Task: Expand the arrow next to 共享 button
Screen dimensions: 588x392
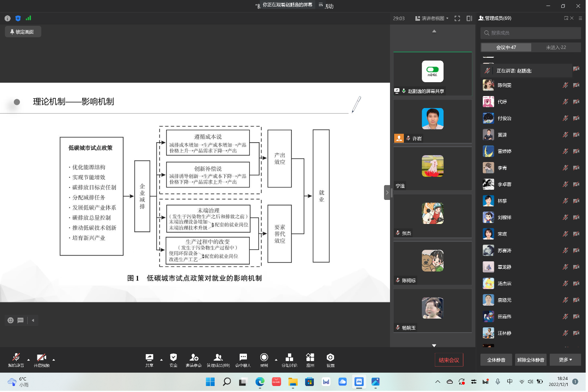Action: tap(161, 360)
